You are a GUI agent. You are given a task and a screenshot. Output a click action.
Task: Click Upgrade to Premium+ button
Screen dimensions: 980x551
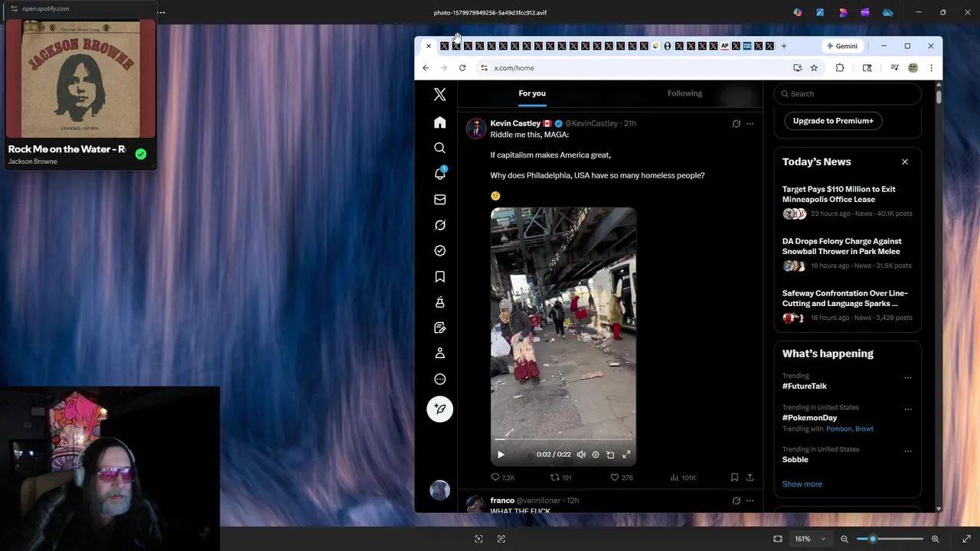click(833, 121)
